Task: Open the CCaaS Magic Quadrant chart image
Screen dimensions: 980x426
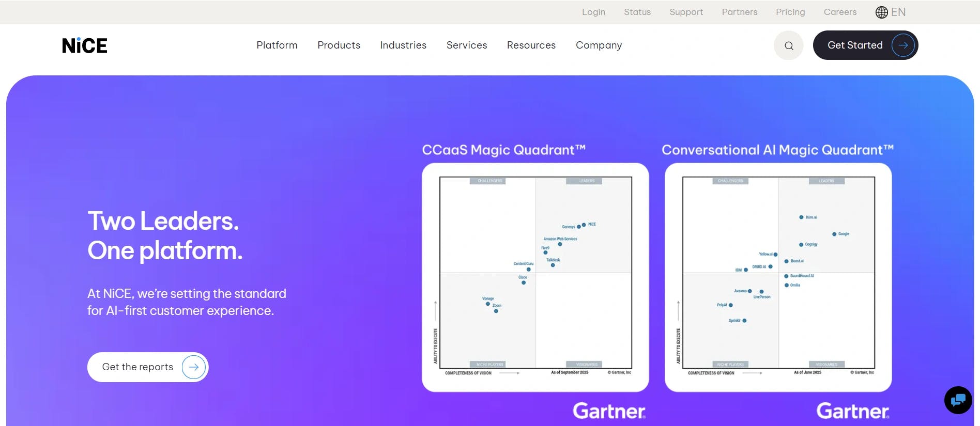Action: (535, 277)
